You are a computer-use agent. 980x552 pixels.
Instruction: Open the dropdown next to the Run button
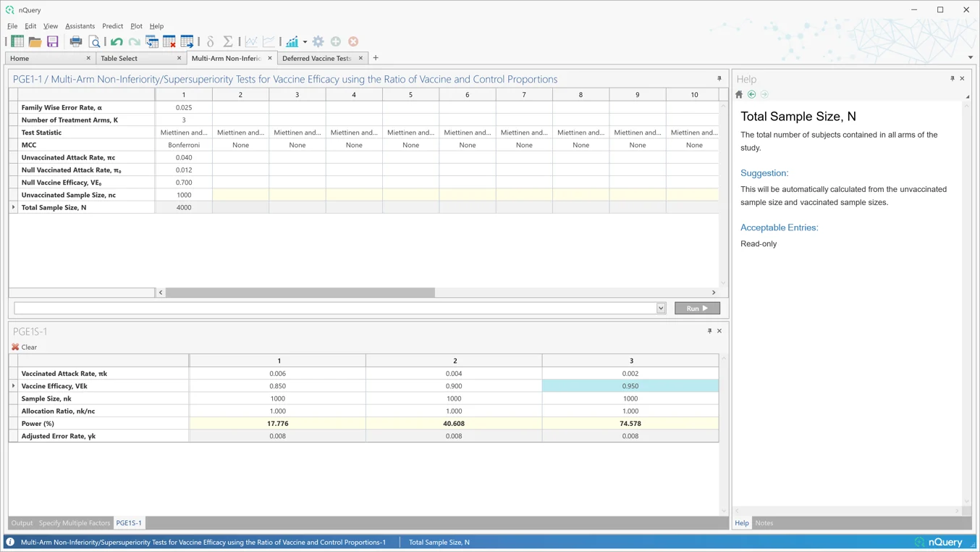661,309
